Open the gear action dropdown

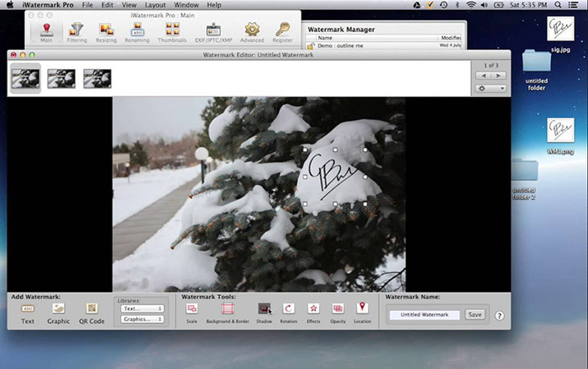tap(491, 87)
